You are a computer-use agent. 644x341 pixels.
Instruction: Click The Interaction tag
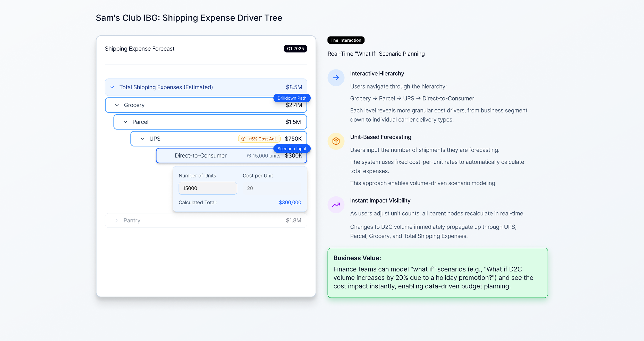[x=346, y=40]
